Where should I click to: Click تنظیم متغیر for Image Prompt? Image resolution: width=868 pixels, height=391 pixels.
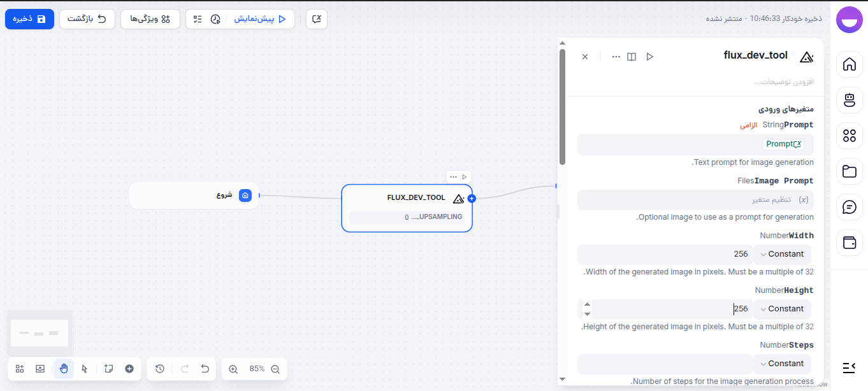[790, 199]
